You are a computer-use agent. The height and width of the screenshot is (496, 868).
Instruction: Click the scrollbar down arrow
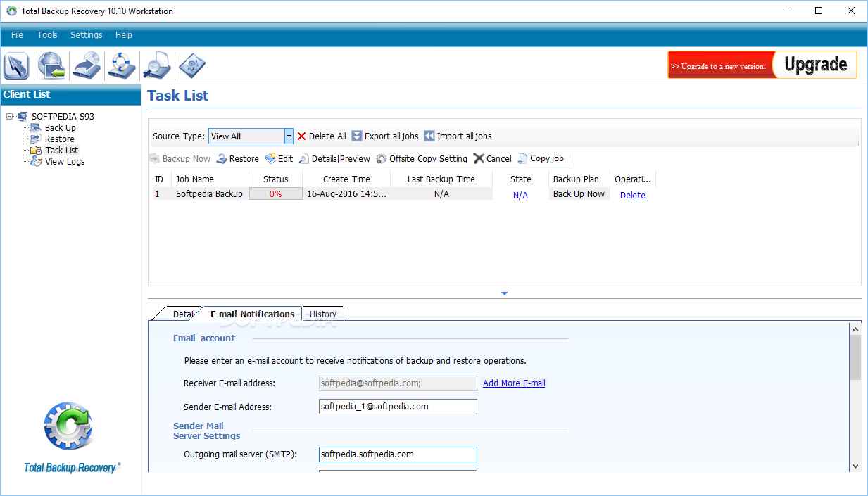point(855,466)
